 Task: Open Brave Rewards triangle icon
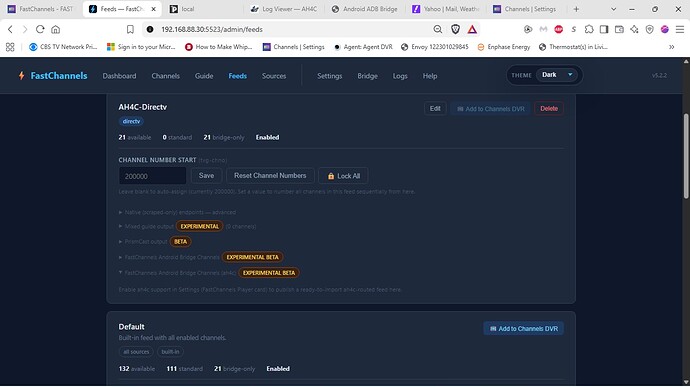[x=472, y=29]
